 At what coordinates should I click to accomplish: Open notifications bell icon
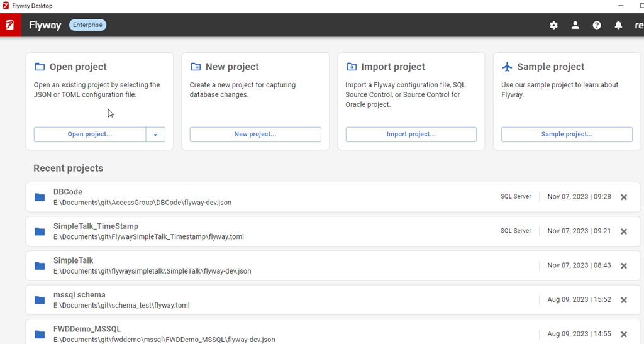click(x=618, y=25)
